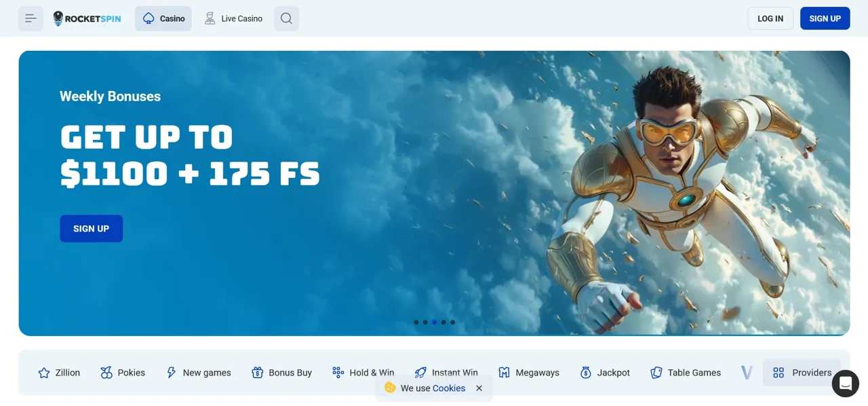Dismiss the cookies notice
The width and height of the screenshot is (868, 406).
click(x=479, y=388)
